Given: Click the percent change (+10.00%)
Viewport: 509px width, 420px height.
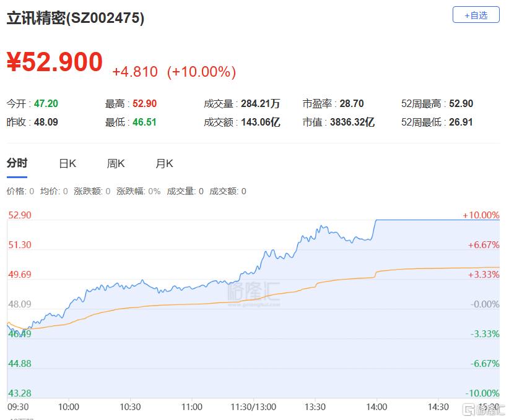Looking at the screenshot, I should (x=201, y=72).
